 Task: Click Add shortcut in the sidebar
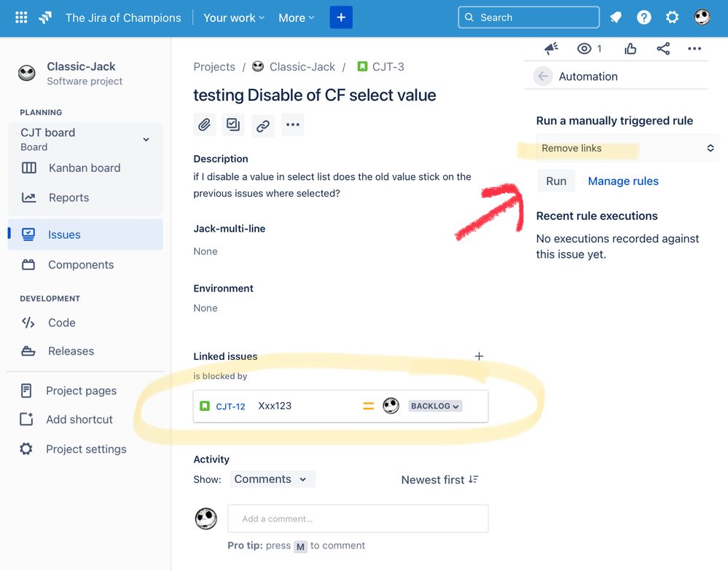(x=79, y=420)
